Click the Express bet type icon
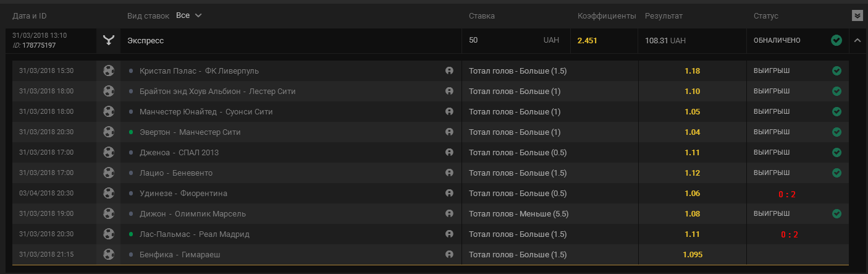868x274 pixels. [x=109, y=40]
